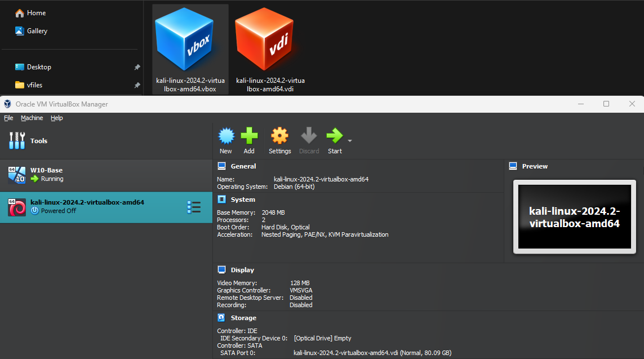Screen dimensions: 644x359
Task: Click the Gallery icon in Explorer sidebar
Action: pyautogui.click(x=19, y=31)
